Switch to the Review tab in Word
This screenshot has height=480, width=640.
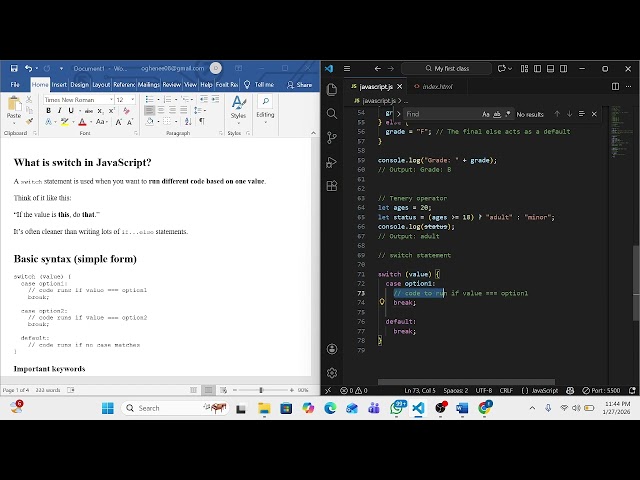[x=171, y=84]
